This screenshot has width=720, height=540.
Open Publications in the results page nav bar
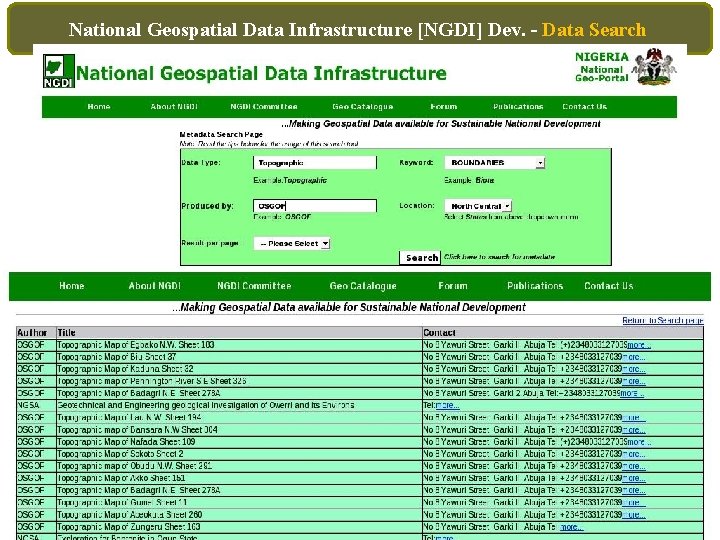tap(535, 286)
